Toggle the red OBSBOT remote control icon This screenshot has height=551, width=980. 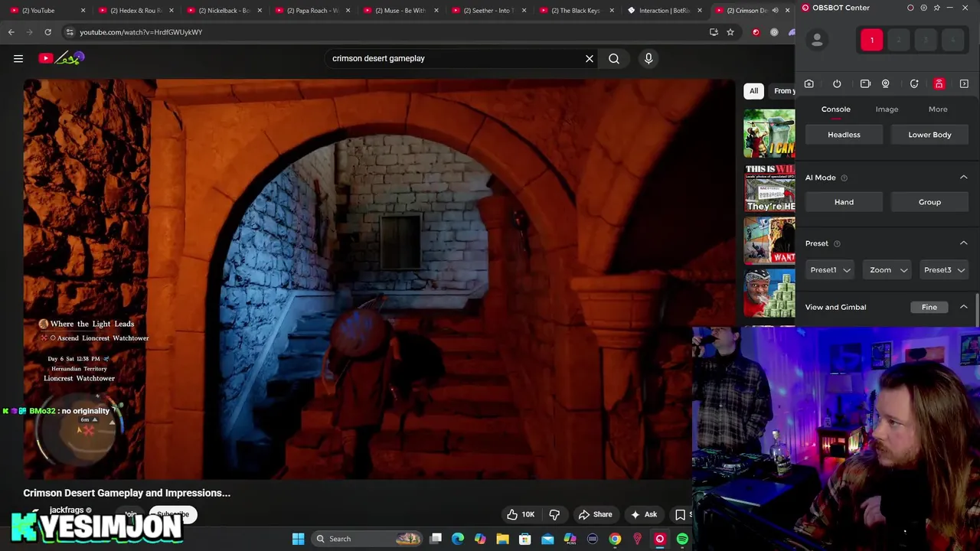click(x=939, y=84)
